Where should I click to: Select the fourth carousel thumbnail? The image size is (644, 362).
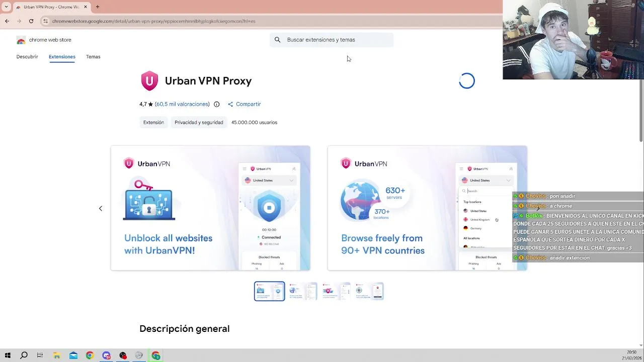(369, 291)
